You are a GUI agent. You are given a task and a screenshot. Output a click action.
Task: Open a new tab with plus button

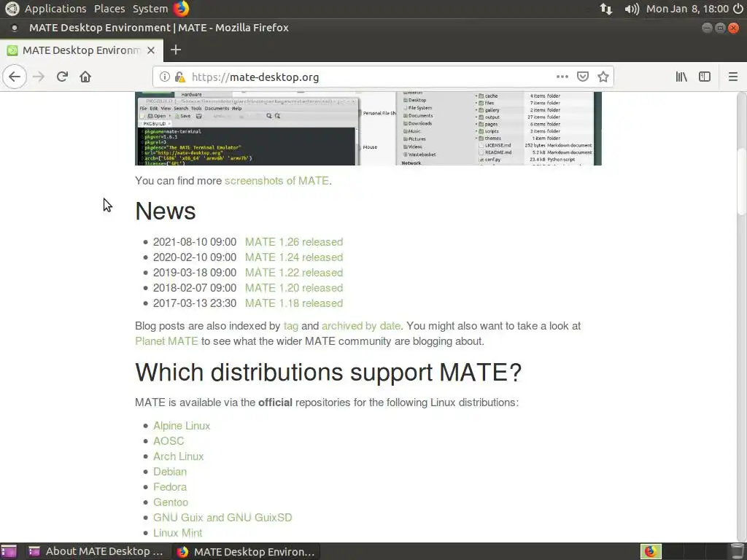pos(176,50)
